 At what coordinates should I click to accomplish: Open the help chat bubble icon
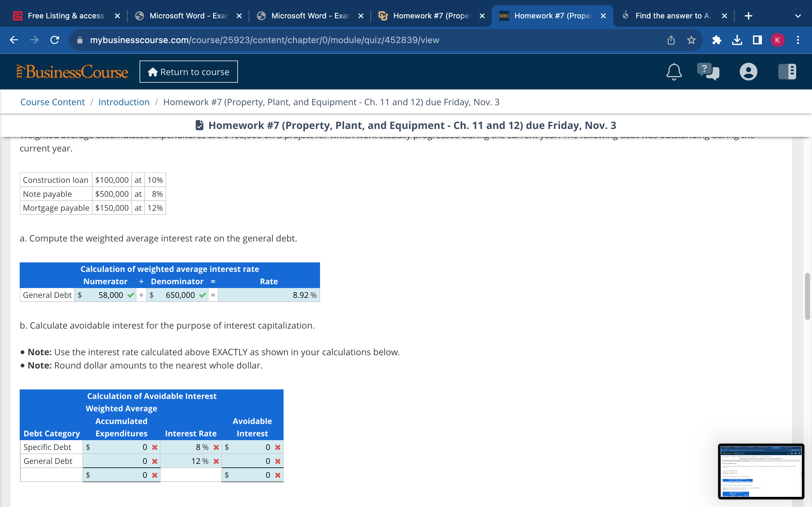click(x=708, y=71)
